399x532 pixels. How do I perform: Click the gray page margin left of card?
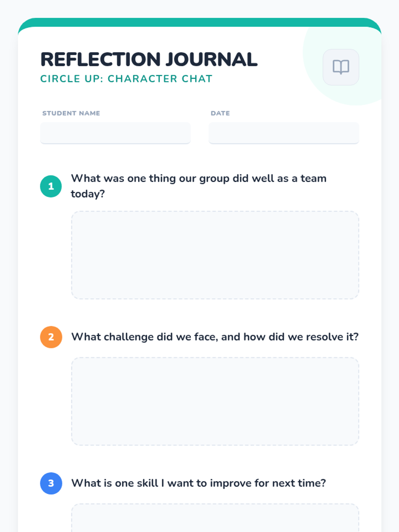click(x=9, y=266)
